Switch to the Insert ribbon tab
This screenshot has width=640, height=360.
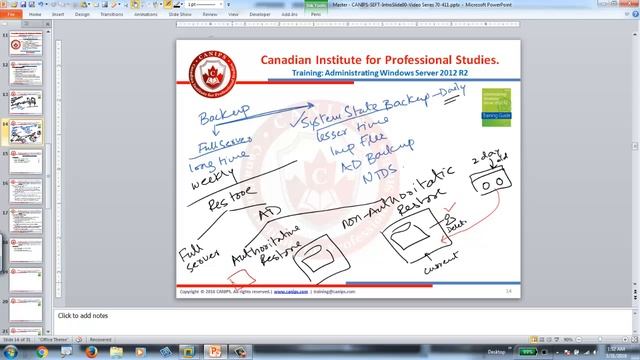tap(58, 14)
